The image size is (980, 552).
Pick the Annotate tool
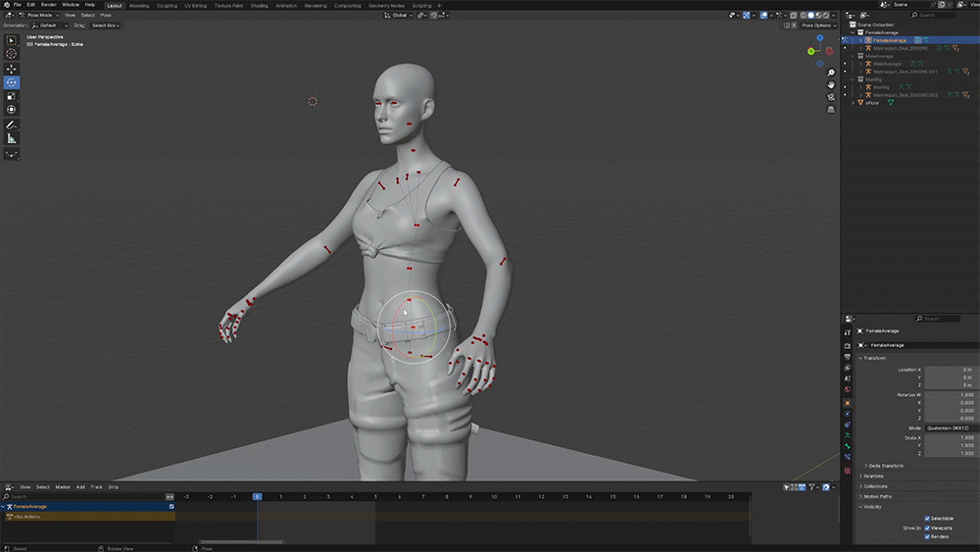12,125
